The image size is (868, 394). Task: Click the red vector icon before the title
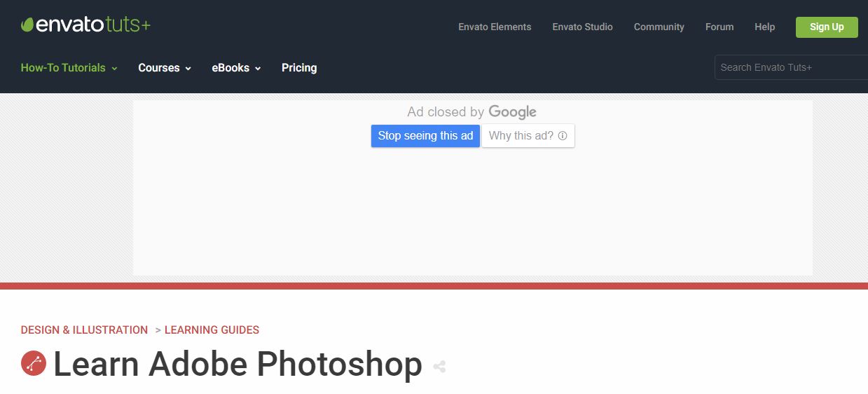pos(34,363)
